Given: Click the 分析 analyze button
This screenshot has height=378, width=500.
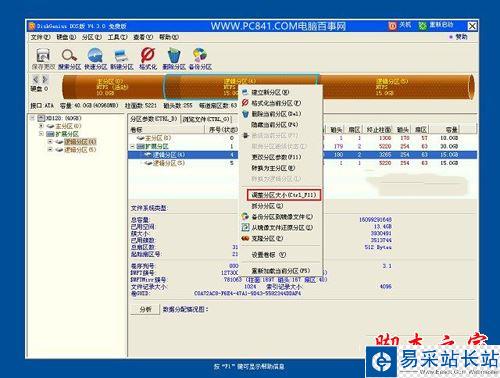Looking at the screenshot, I should (145, 310).
